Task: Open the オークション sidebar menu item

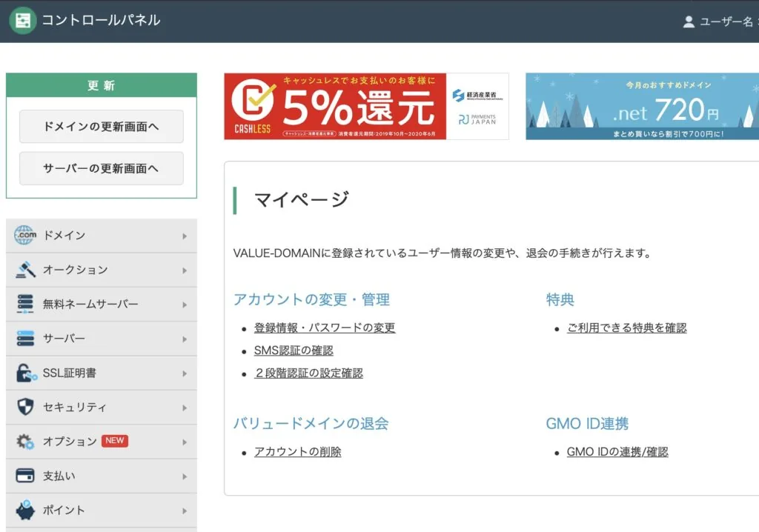Action: pos(101,270)
